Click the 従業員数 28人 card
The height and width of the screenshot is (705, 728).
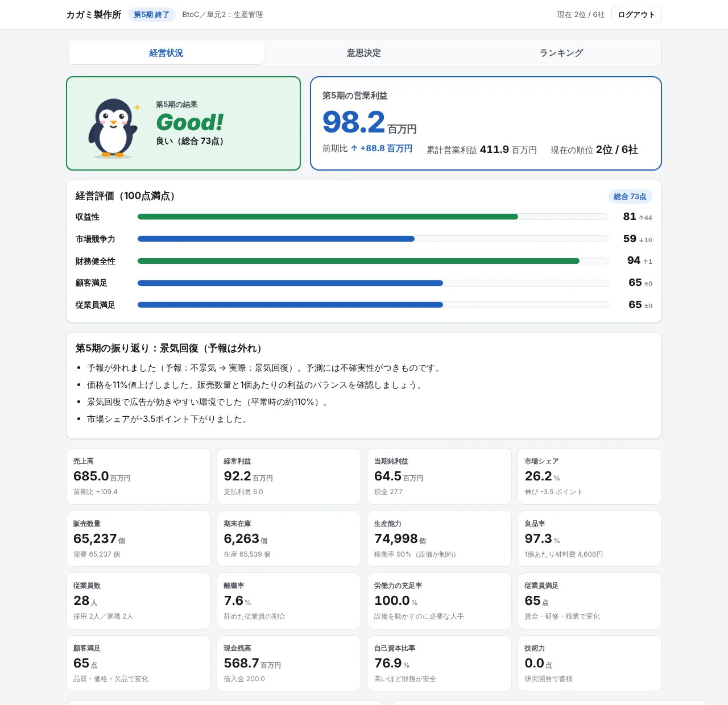(138, 601)
